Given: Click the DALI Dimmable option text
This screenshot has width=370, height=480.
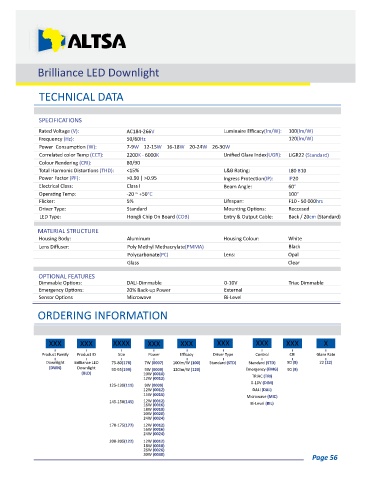Looking at the screenshot, I should coord(144,283).
